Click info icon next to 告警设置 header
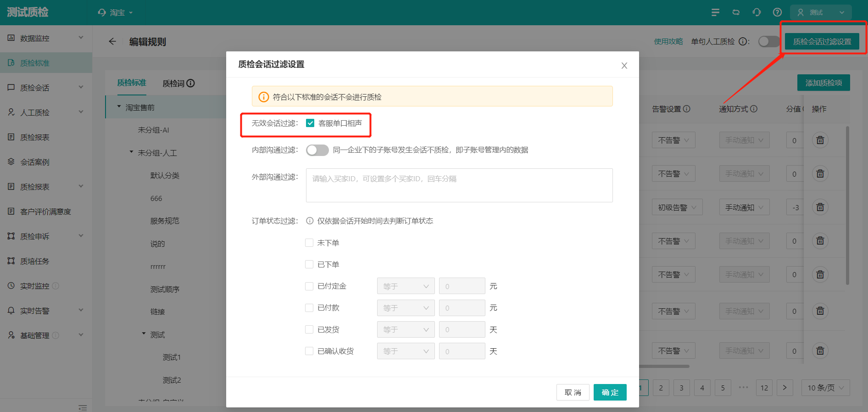 click(x=687, y=109)
